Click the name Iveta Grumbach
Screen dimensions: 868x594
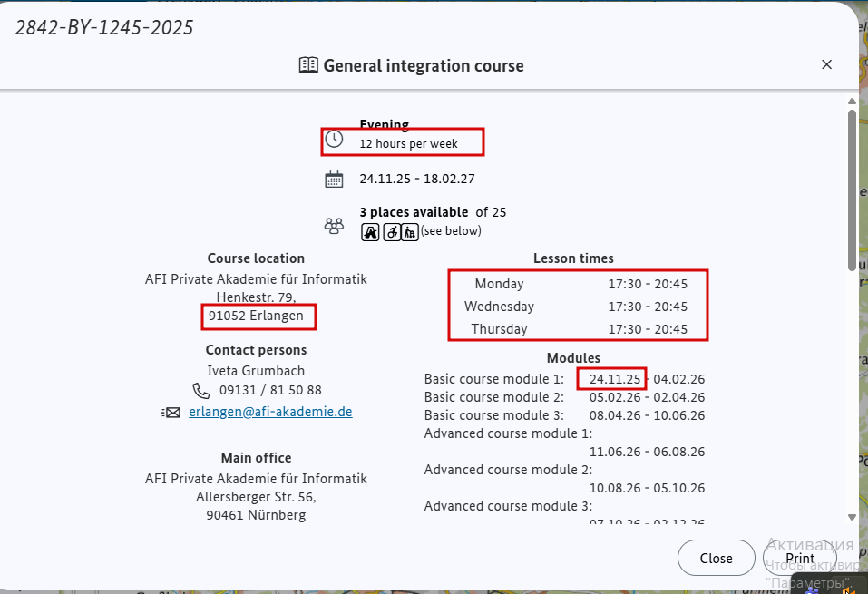256,370
